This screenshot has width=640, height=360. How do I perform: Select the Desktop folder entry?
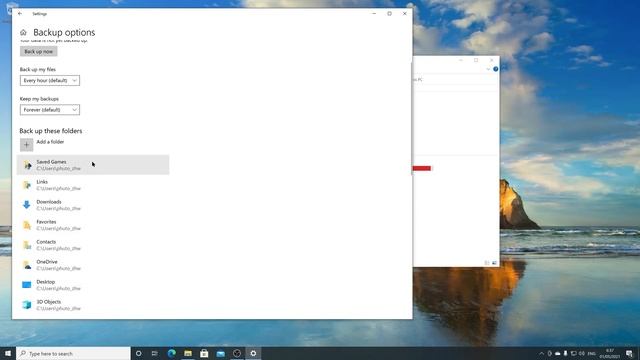93,285
